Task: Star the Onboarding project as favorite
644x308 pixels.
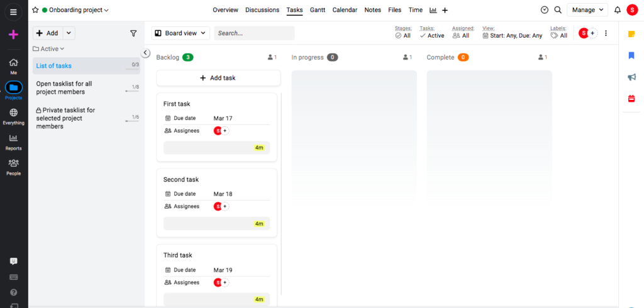Action: pyautogui.click(x=35, y=10)
